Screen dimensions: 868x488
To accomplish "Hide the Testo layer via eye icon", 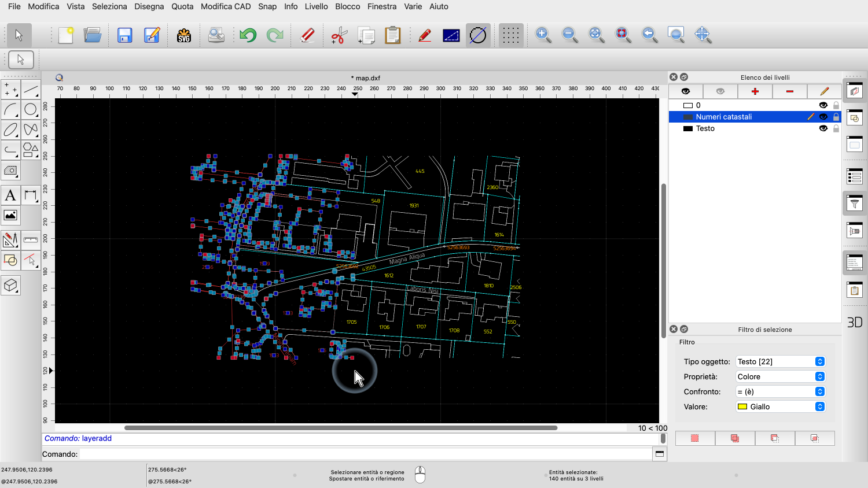I will tap(823, 128).
